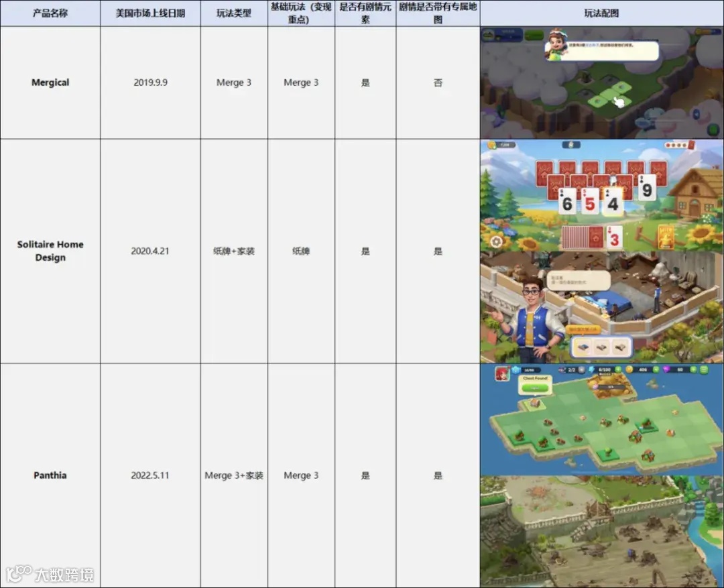Select the Merge 3+家装 gameplay type cell
The image size is (724, 588).
[x=234, y=475]
